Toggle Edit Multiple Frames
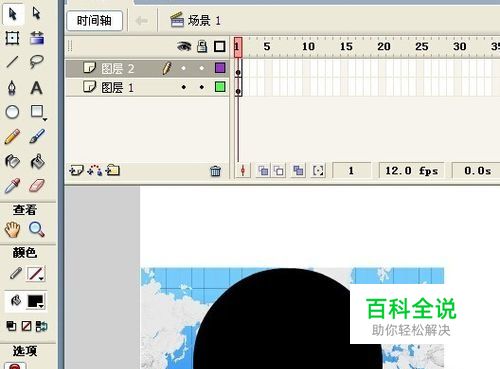Screen dimensions: 500x369 [298, 171]
